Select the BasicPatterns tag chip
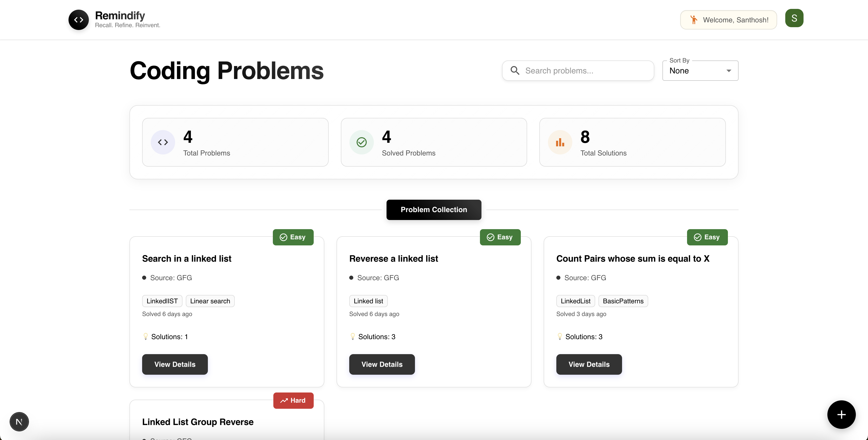 (x=623, y=301)
